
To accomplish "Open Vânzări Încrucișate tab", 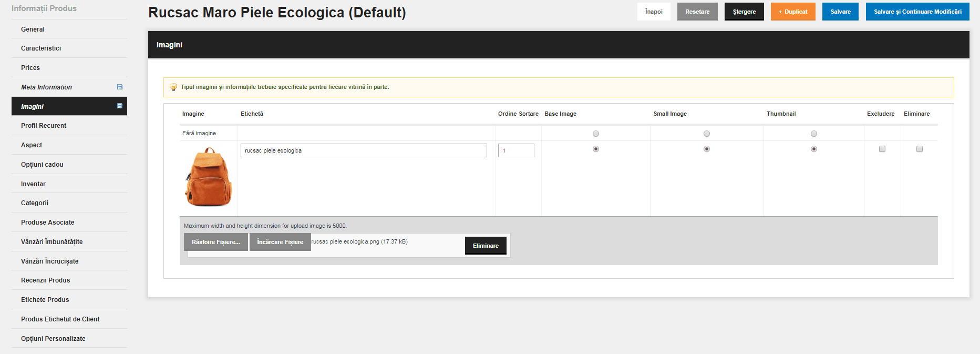I will [69, 261].
